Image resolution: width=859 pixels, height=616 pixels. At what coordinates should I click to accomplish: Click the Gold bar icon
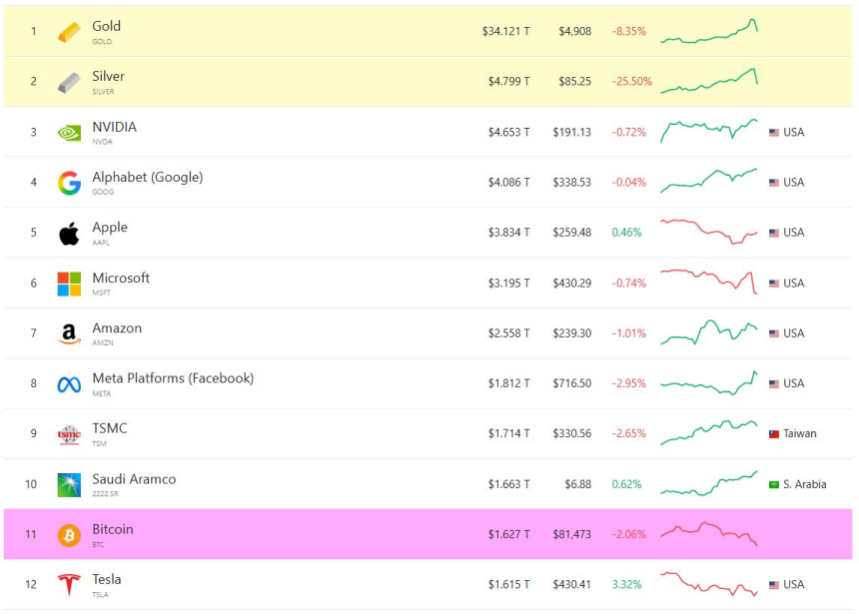69,32
